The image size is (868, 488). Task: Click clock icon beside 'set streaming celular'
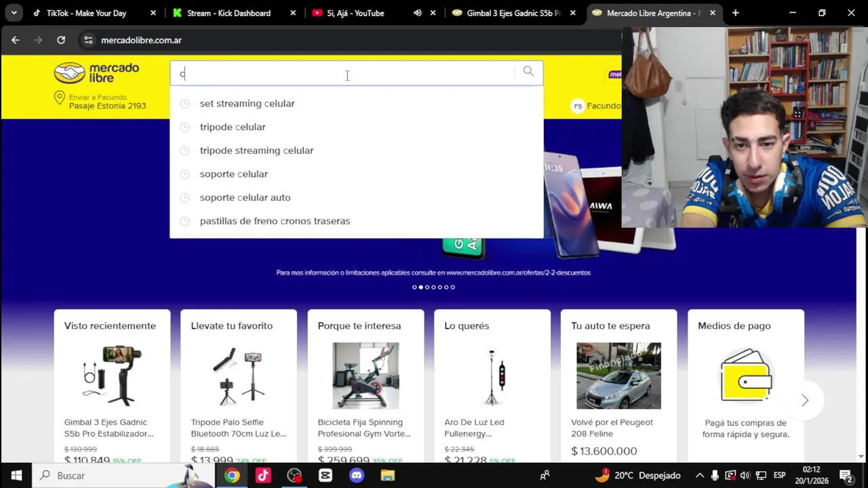point(184,104)
